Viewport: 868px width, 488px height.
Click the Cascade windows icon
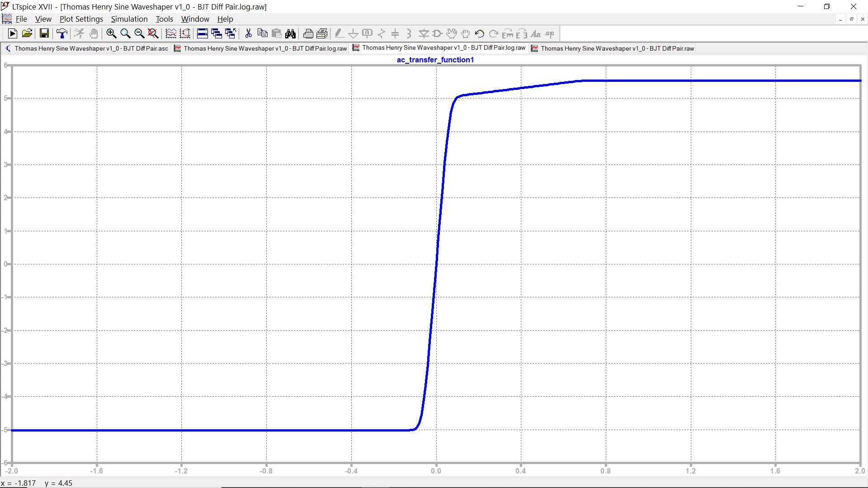point(217,33)
